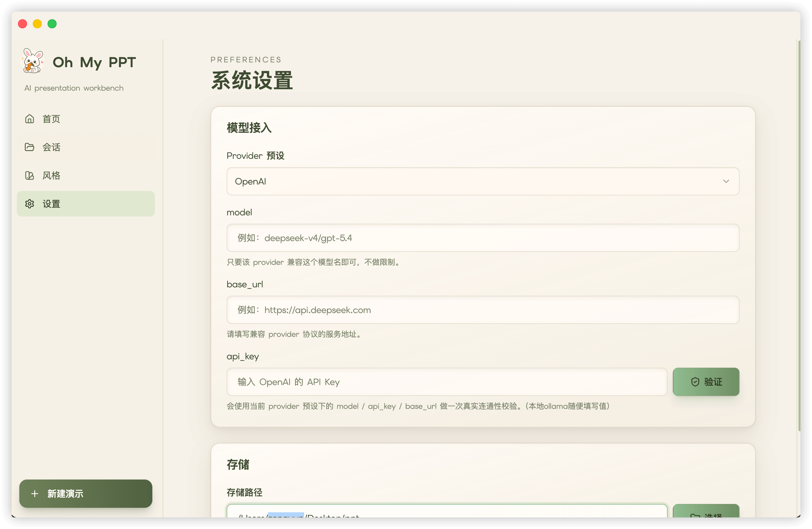
Task: Click the AI presentation workbench tagline
Action: click(x=74, y=88)
